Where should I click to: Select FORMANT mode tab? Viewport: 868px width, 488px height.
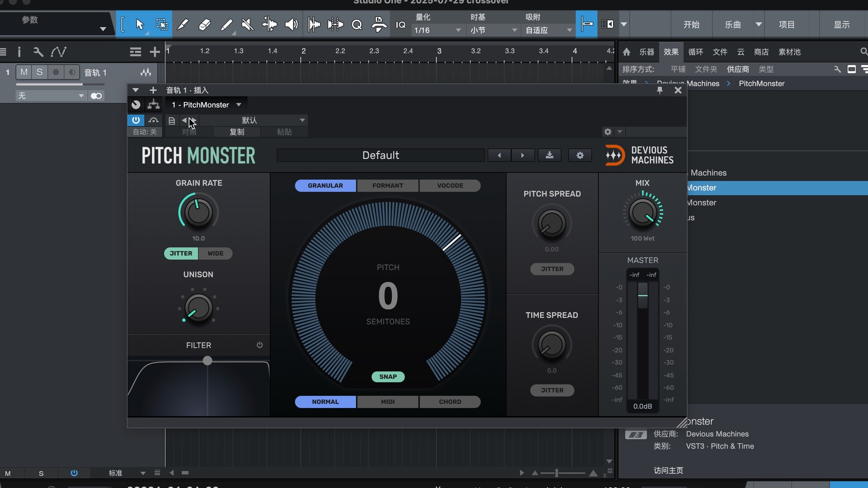(x=388, y=185)
